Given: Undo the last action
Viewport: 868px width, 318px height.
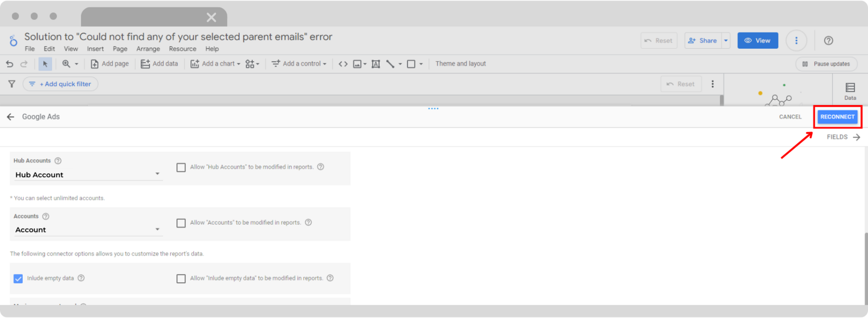Looking at the screenshot, I should coord(10,64).
